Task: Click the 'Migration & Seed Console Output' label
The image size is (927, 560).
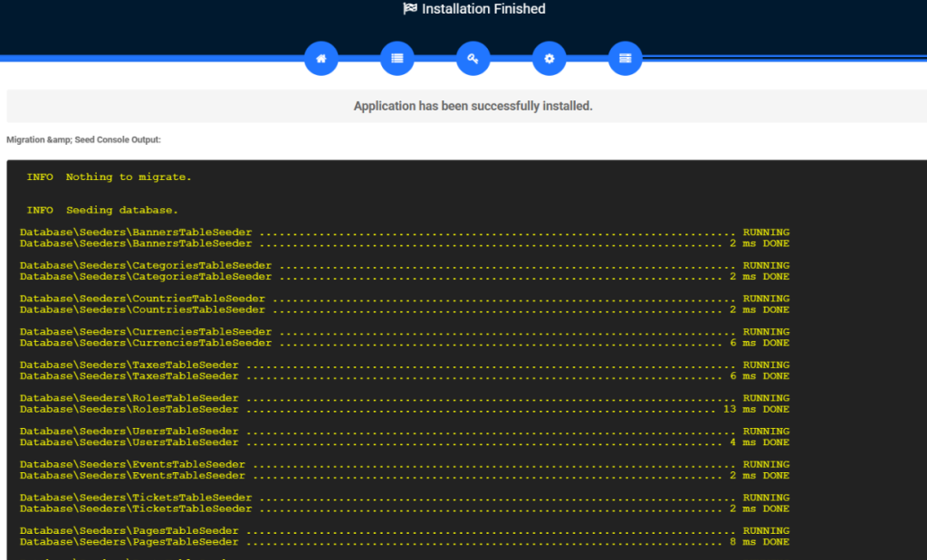Action: [x=83, y=139]
